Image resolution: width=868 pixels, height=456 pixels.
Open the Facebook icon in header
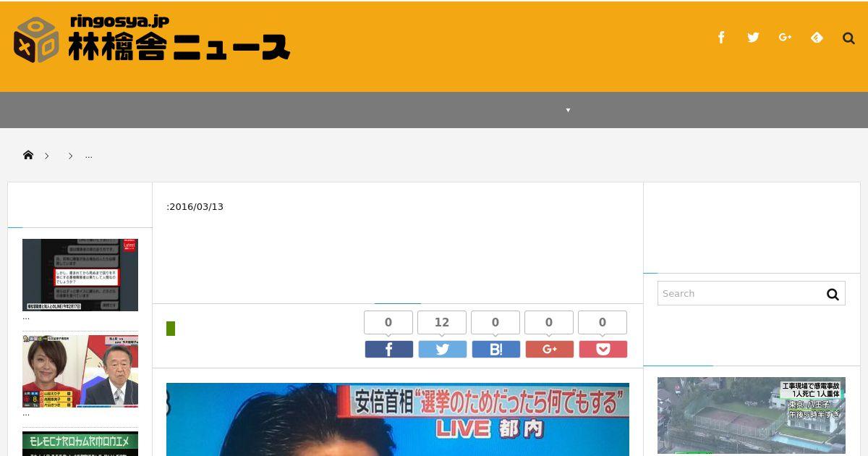point(721,38)
